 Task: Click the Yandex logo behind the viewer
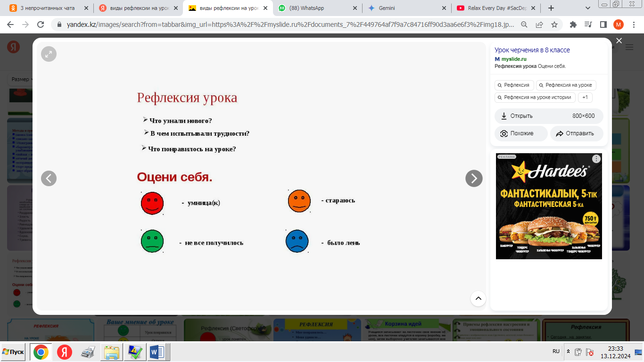[13, 47]
